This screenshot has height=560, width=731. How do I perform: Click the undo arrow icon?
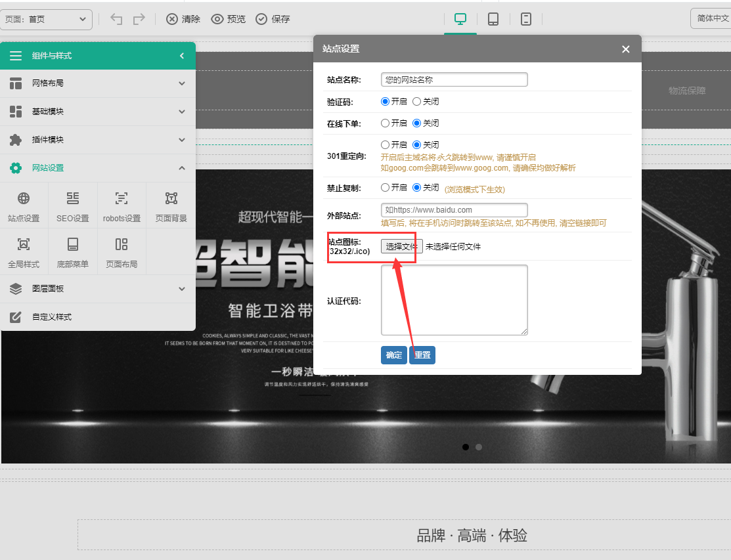(x=116, y=19)
